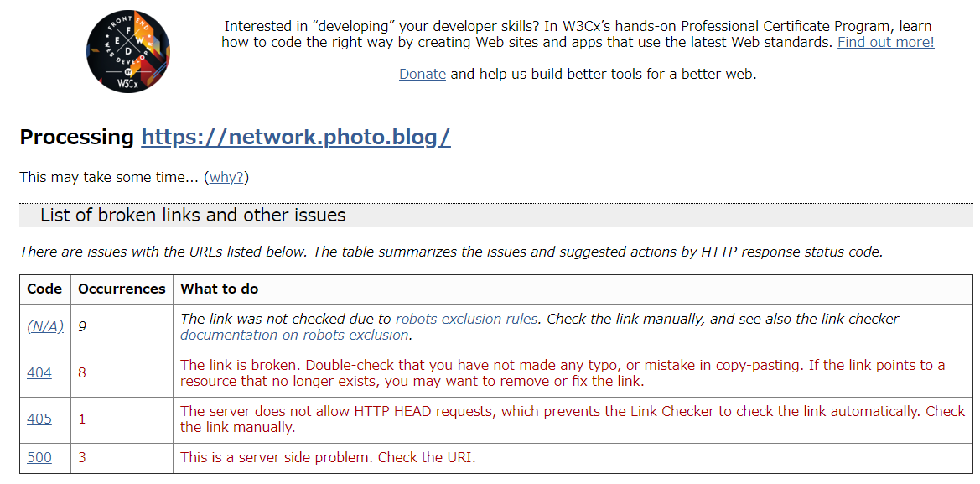Jump to the (N/A) code entries

coord(45,327)
